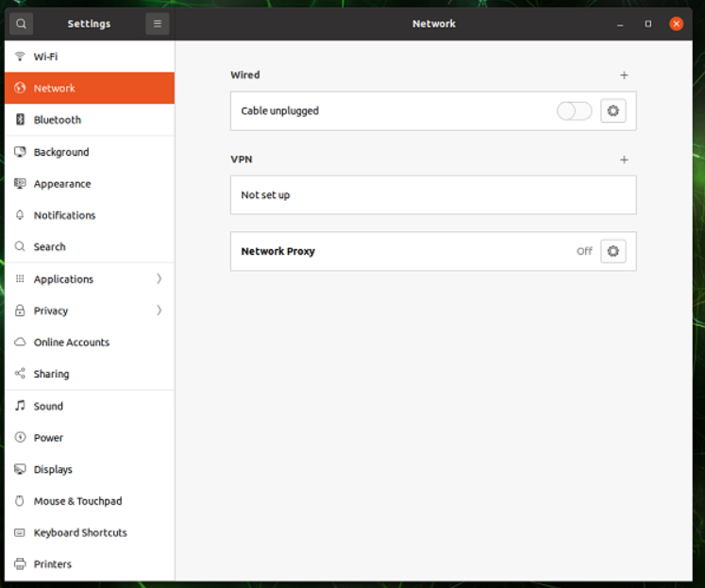Maximize the Settings window
The width and height of the screenshot is (705, 588).
pyautogui.click(x=647, y=24)
